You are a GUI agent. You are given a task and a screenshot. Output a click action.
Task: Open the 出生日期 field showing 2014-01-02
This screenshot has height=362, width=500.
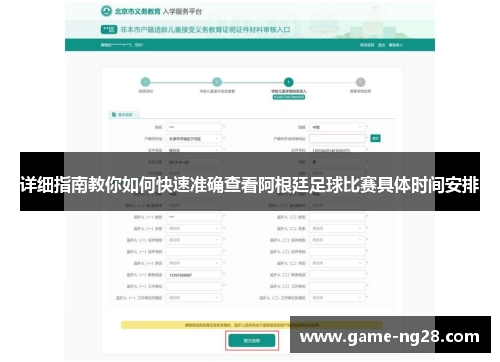tap(194, 162)
